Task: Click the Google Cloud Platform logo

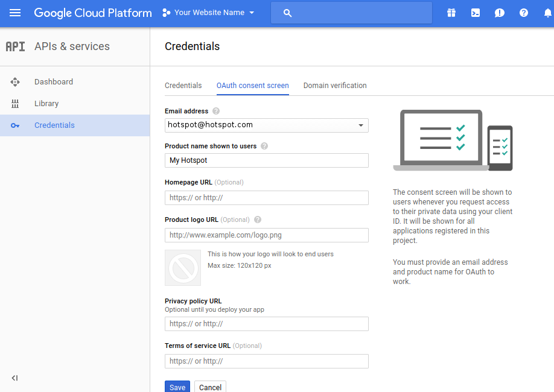Action: click(x=93, y=13)
